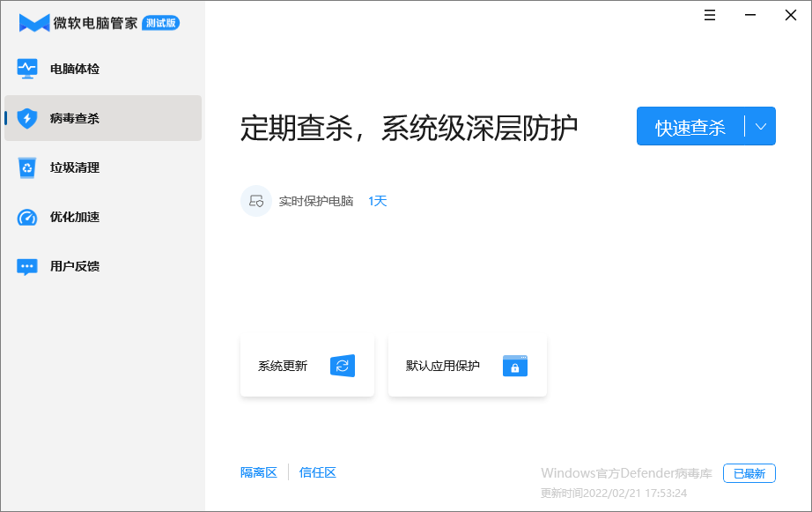
Task: Click the 已最新 virus database status badge
Action: click(749, 473)
